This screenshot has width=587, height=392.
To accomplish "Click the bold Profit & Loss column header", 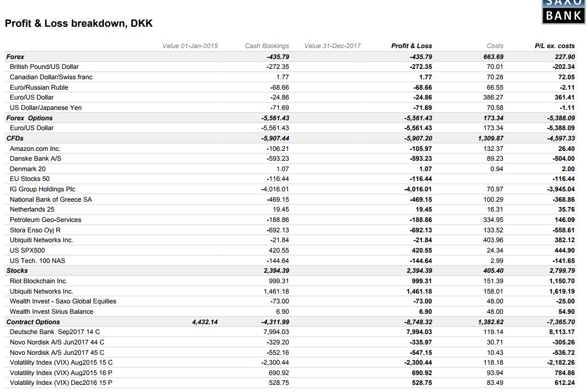I will pyautogui.click(x=411, y=46).
